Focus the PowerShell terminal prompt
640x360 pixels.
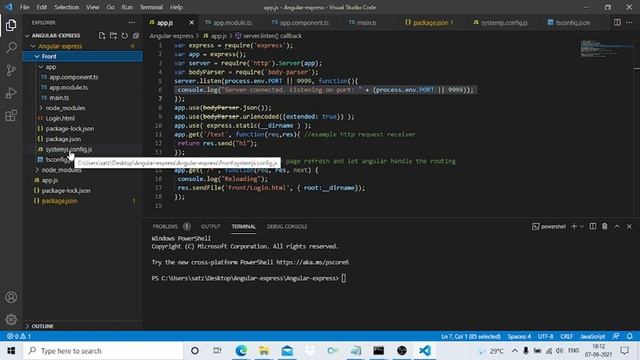pyautogui.click(x=344, y=278)
